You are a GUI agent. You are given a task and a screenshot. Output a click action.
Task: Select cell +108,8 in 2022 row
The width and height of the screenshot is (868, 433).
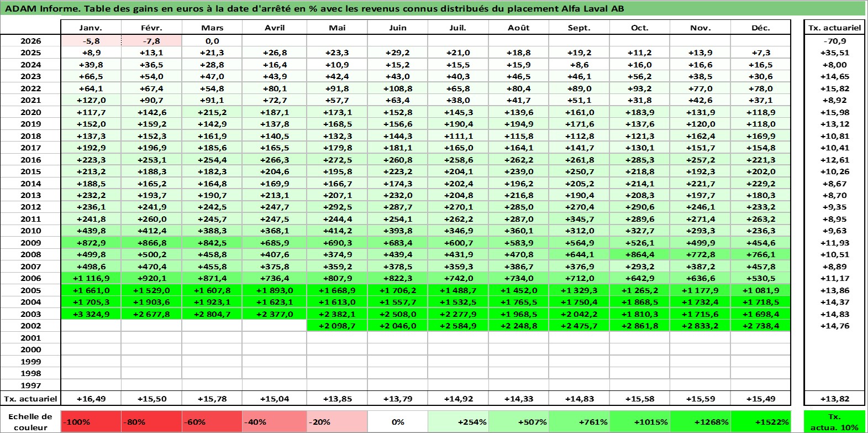click(x=398, y=88)
